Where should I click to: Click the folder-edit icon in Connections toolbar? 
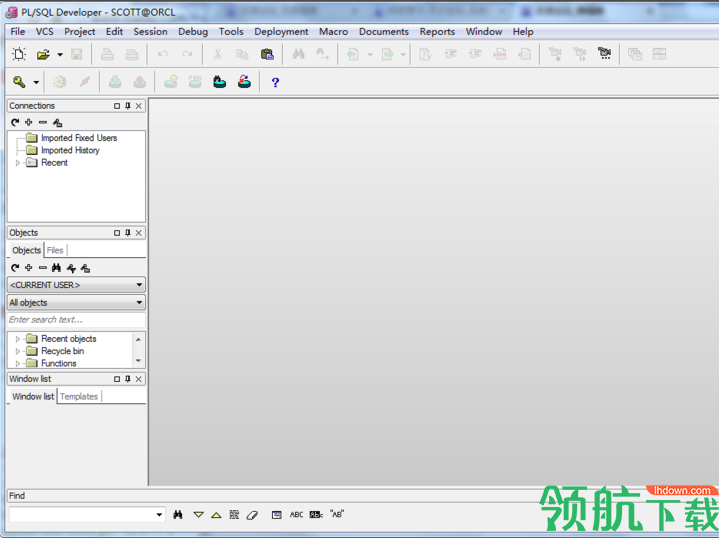point(57,122)
